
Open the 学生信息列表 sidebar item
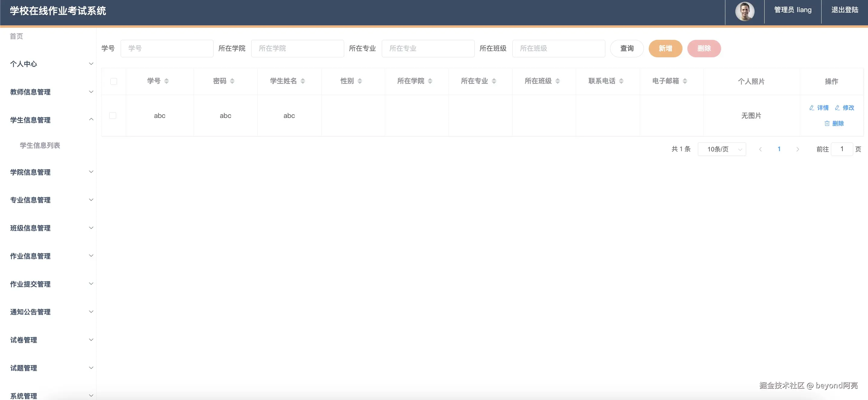(40, 145)
